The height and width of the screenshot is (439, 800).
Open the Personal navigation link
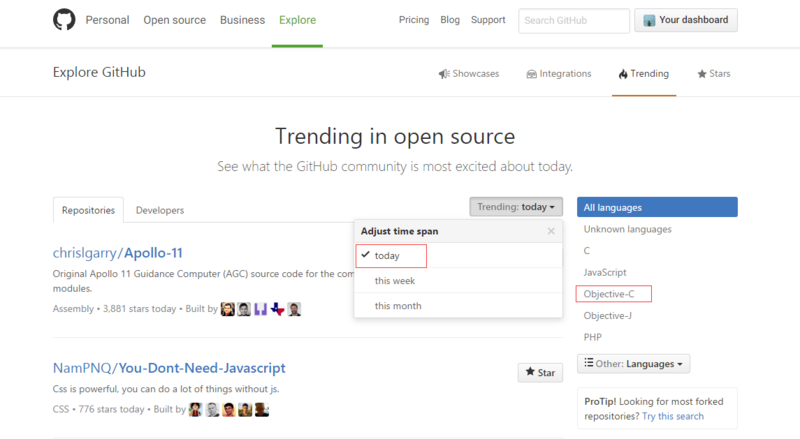tap(107, 20)
